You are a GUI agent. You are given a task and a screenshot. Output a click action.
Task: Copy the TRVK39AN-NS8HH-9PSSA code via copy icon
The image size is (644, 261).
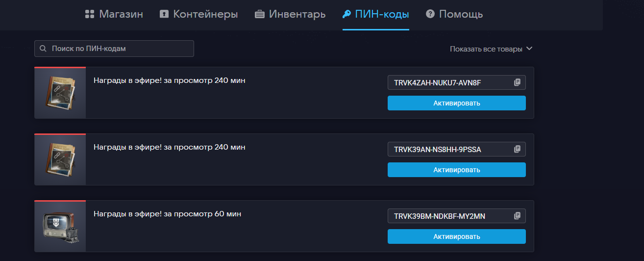pos(517,149)
